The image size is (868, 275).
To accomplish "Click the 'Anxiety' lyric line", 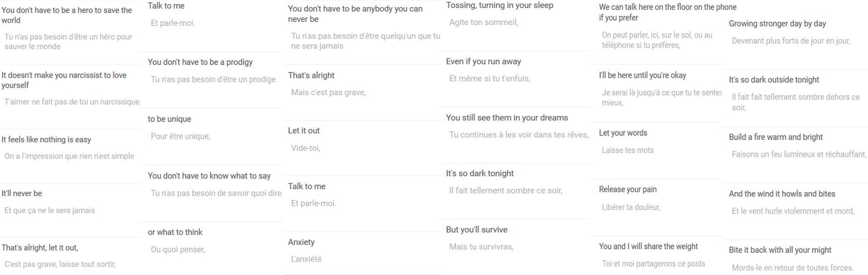I will click(301, 242).
